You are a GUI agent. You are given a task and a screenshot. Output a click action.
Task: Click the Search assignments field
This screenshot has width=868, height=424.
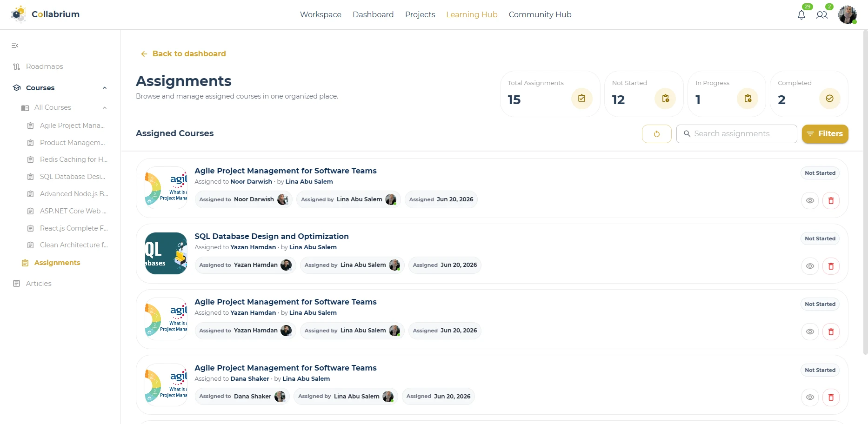pyautogui.click(x=736, y=134)
